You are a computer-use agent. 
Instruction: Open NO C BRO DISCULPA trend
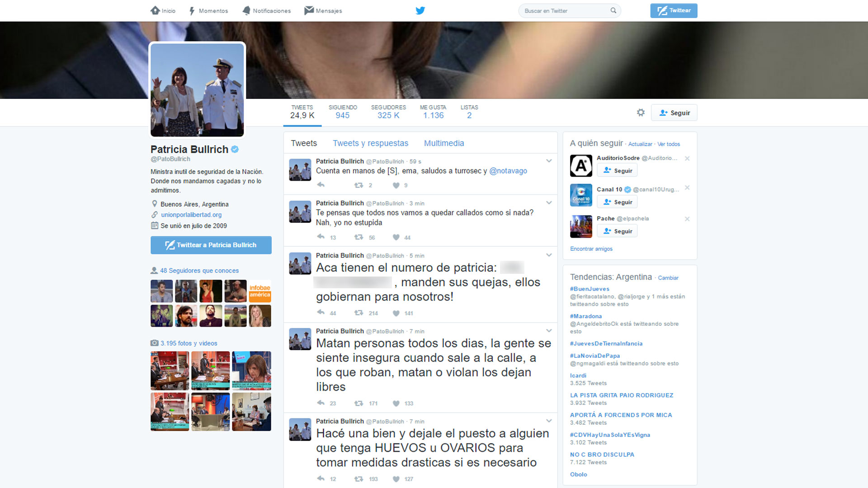tap(602, 455)
